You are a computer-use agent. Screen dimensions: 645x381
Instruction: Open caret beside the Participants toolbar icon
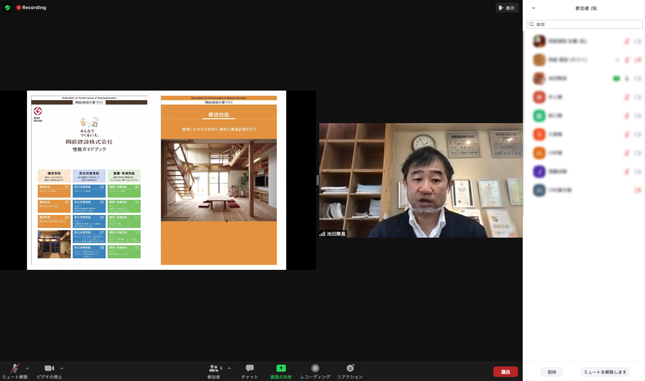(x=229, y=368)
